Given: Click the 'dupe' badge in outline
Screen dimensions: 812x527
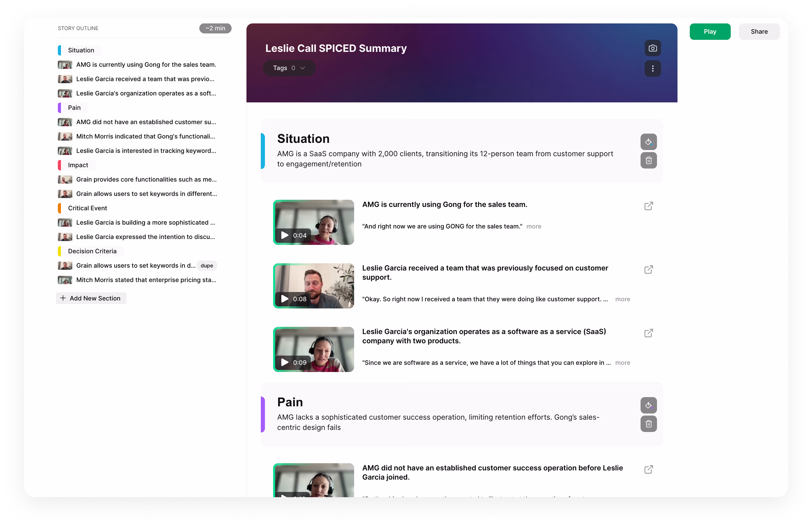Looking at the screenshot, I should 207,265.
